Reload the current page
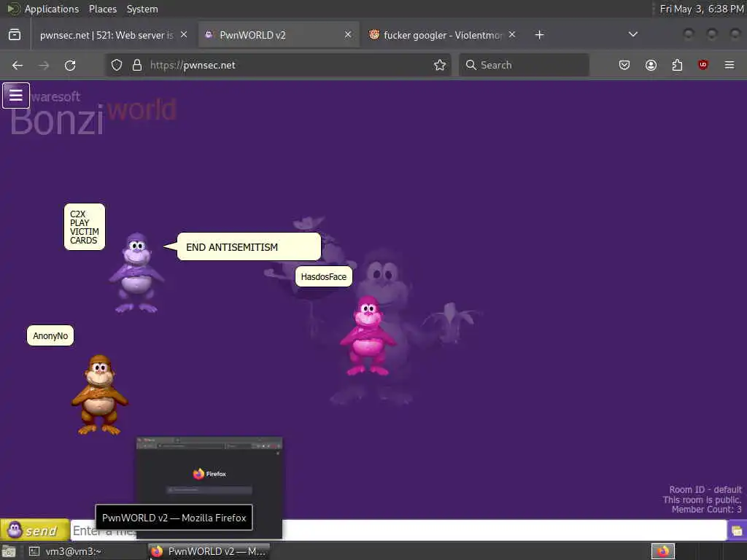This screenshot has height=560, width=747. 70,65
